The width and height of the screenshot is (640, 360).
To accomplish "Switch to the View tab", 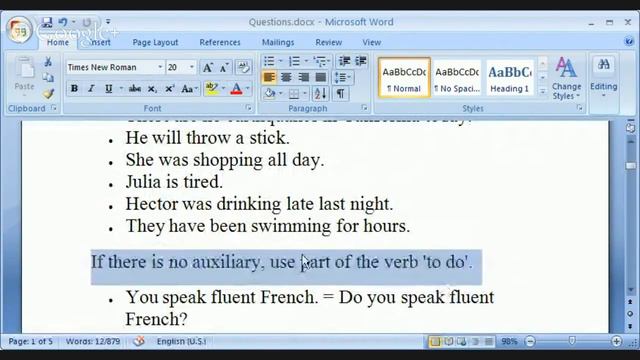I will pyautogui.click(x=371, y=42).
